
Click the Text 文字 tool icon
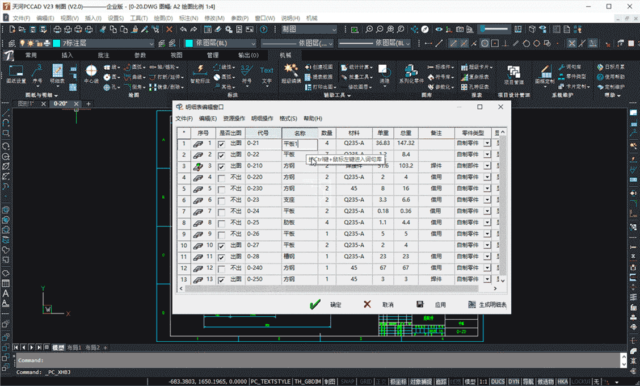coord(267,70)
